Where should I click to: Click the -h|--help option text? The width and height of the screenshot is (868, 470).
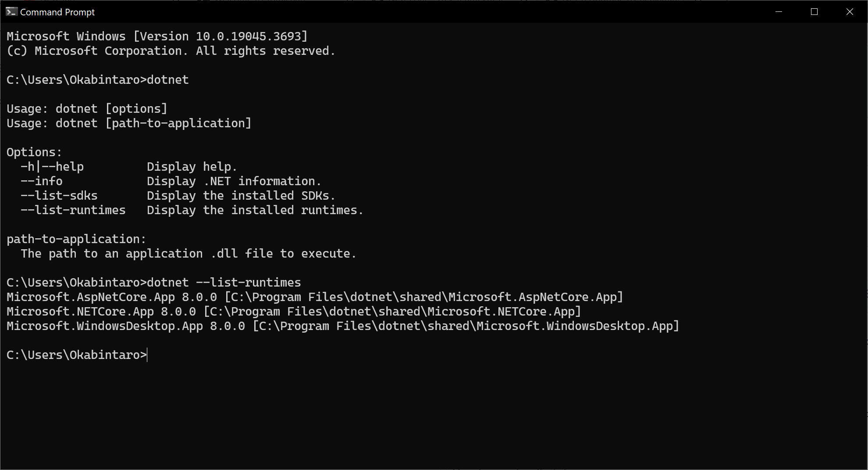[53, 166]
